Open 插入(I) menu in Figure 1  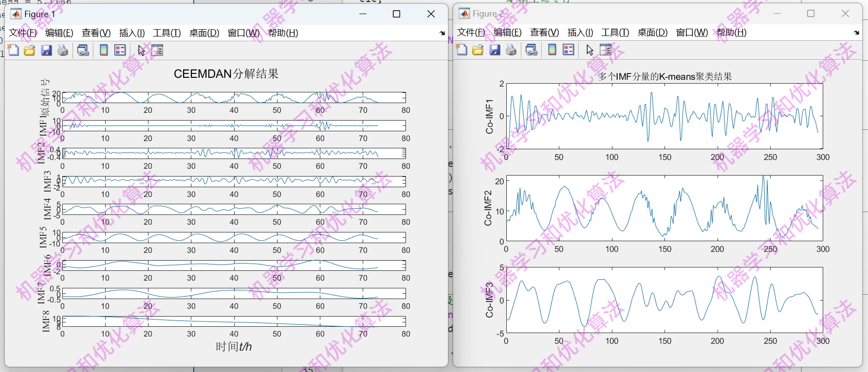pos(132,33)
